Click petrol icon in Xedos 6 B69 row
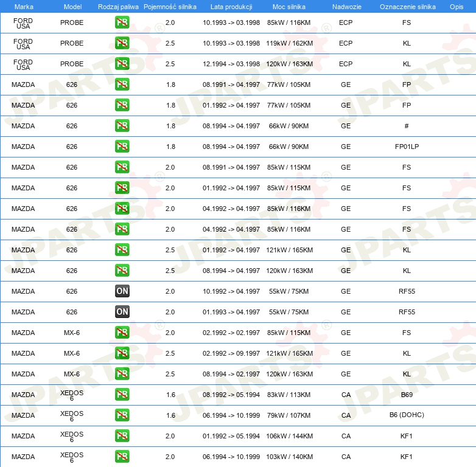Image resolution: width=476 pixels, height=467 pixels. [122, 394]
